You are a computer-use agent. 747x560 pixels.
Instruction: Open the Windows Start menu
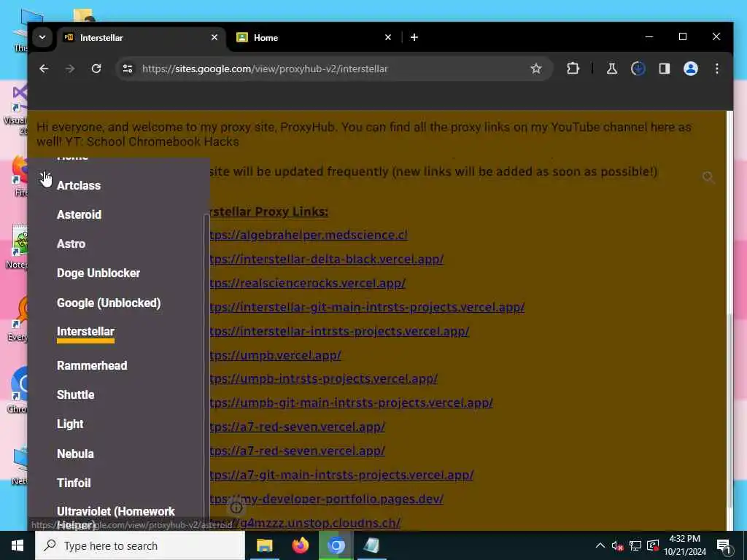18,545
